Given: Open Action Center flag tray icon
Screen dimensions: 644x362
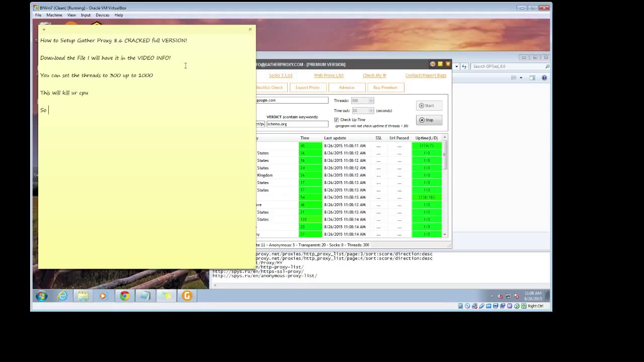Looking at the screenshot, I should click(515, 296).
